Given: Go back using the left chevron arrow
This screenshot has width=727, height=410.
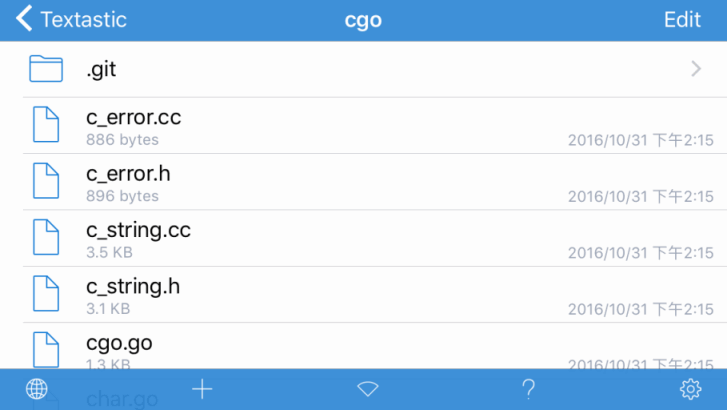Looking at the screenshot, I should tap(24, 19).
